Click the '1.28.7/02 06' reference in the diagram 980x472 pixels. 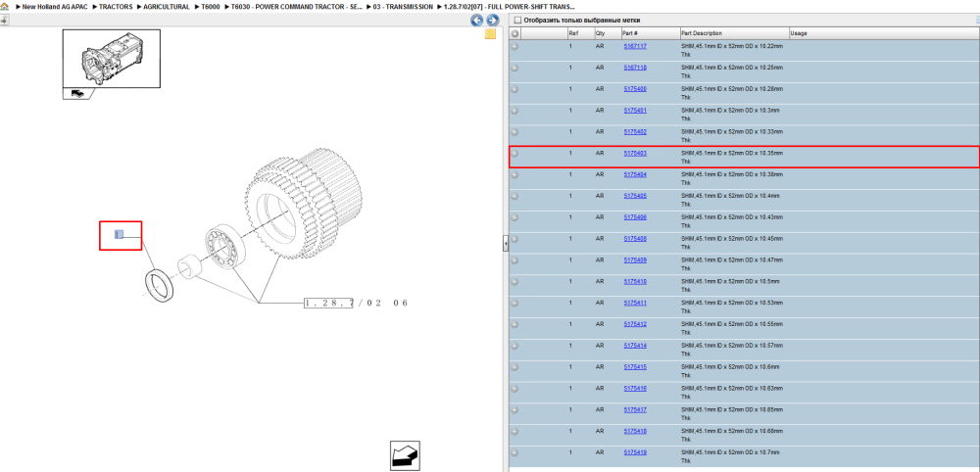coord(357,303)
